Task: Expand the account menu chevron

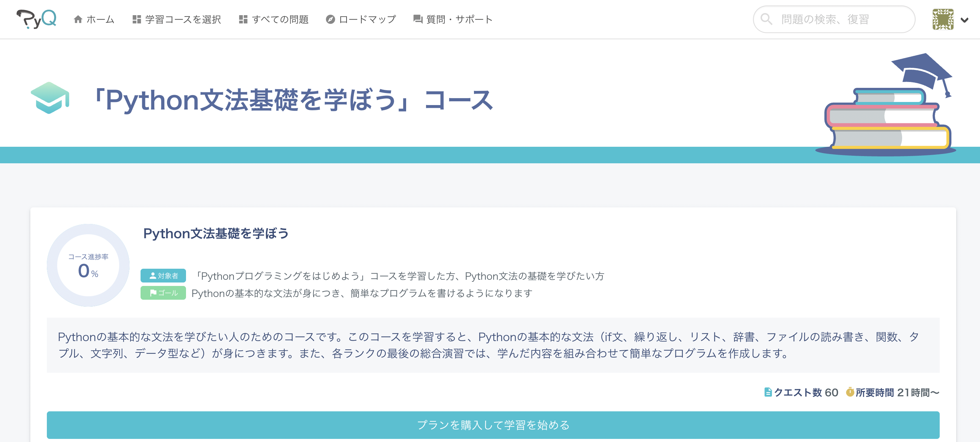Action: pos(964,20)
